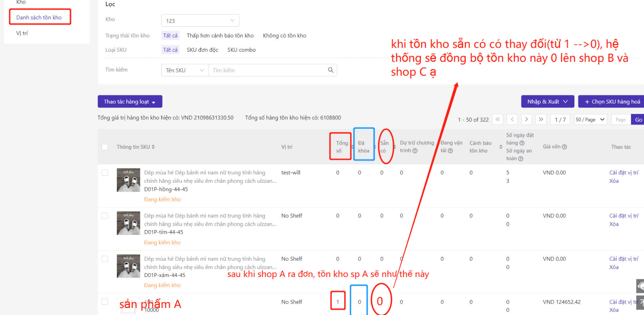This screenshot has height=315, width=644.
Task: Jump to last page arrow
Action: point(541,119)
